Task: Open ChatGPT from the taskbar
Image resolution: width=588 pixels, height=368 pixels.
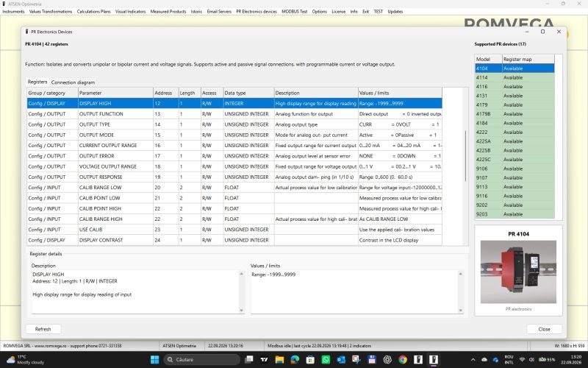Action: 387,360
